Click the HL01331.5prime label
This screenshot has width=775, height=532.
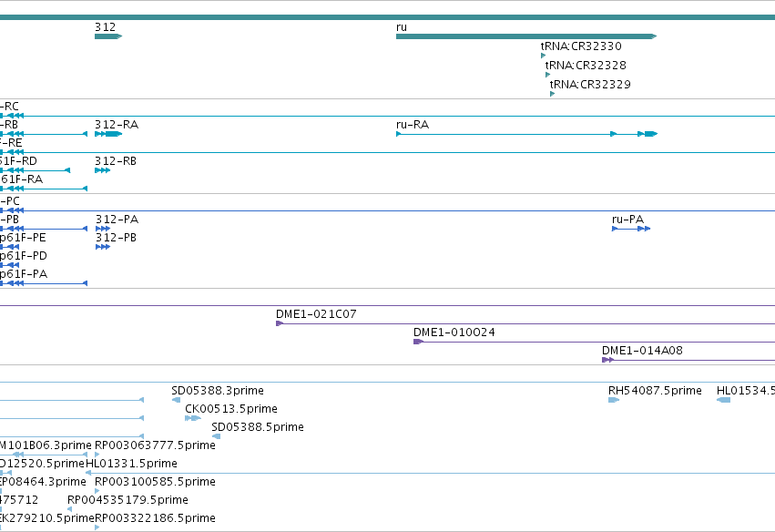click(131, 464)
